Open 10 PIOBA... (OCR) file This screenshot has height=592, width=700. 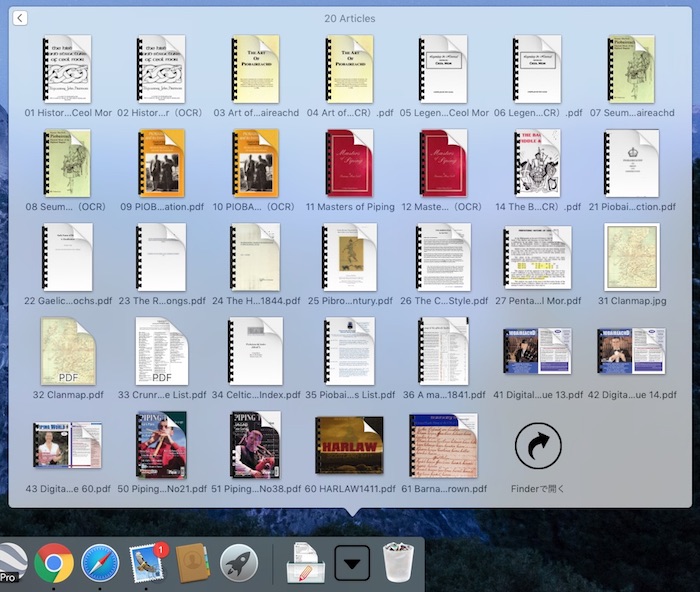point(255,163)
